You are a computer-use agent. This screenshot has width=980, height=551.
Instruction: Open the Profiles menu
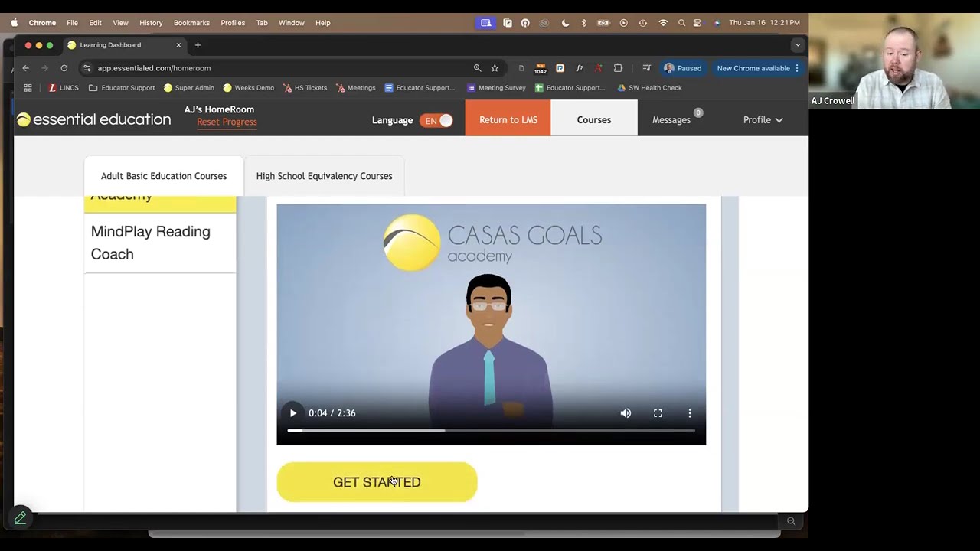click(233, 23)
